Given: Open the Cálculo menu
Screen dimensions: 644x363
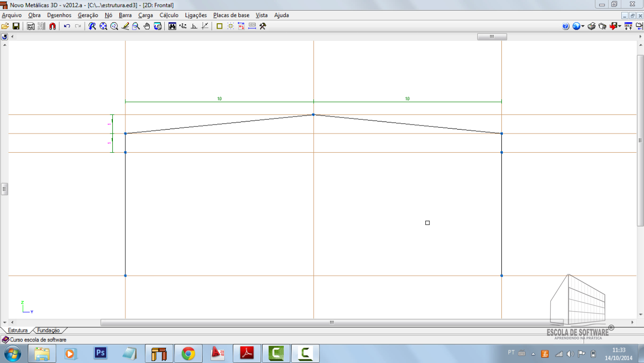Looking at the screenshot, I should tap(169, 15).
